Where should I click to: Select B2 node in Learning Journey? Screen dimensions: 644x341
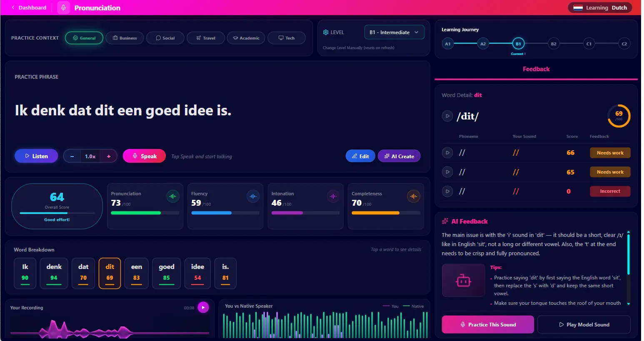pos(554,44)
